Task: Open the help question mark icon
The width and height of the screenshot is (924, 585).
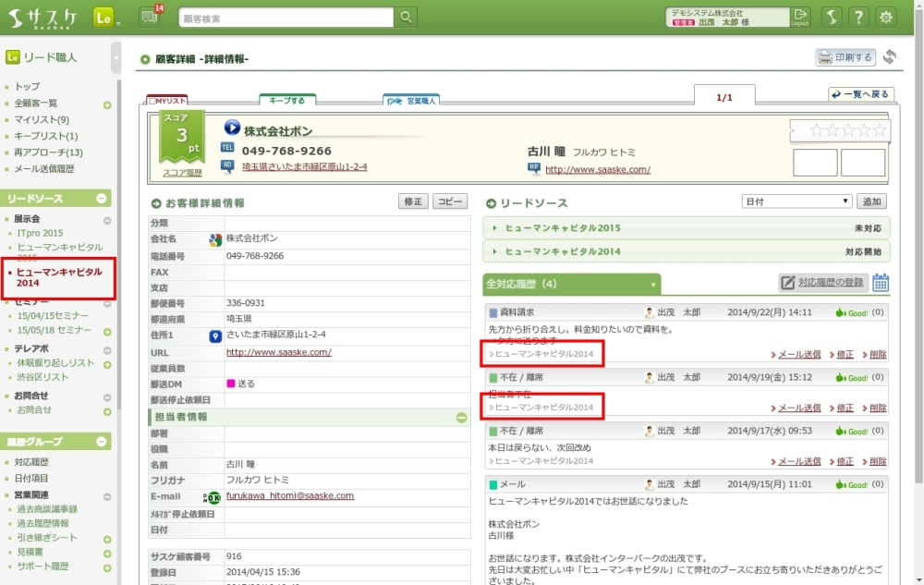Action: (858, 18)
